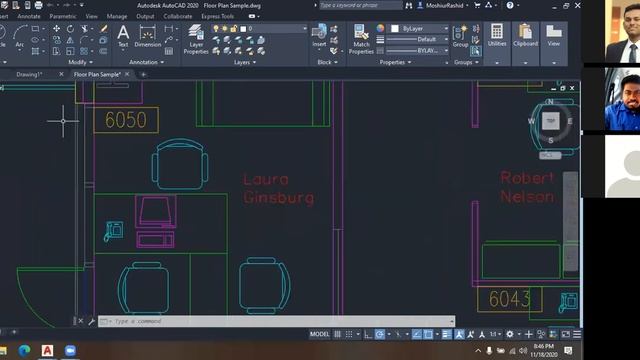Screen dimensions: 640x360
Task: Switch to the Manage ribbon tab
Action: tap(117, 16)
